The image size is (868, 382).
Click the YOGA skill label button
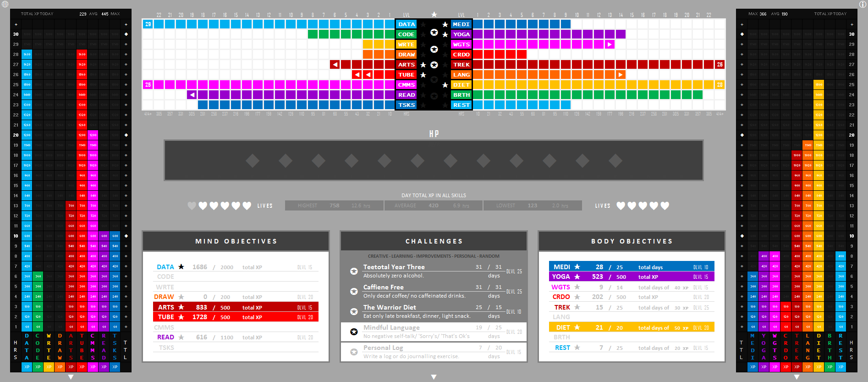point(461,34)
